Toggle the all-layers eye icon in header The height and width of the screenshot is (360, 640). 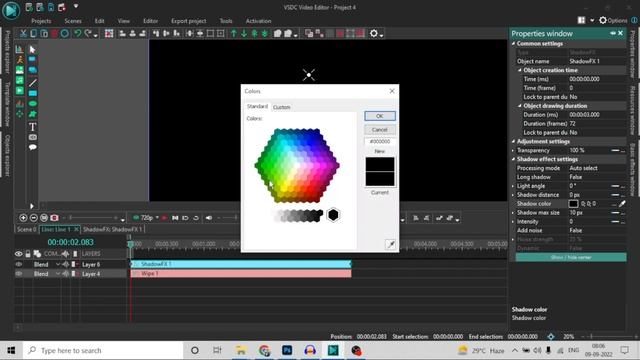pos(19,254)
